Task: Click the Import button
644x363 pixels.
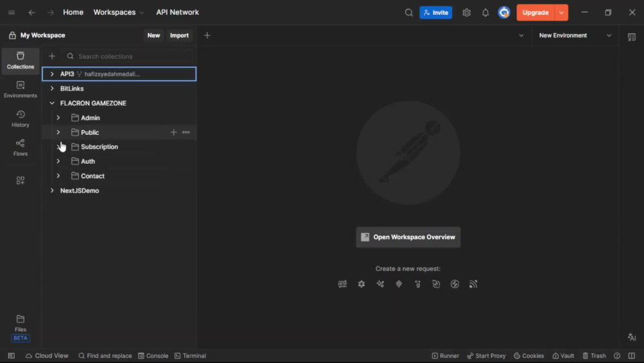Action: pyautogui.click(x=179, y=35)
